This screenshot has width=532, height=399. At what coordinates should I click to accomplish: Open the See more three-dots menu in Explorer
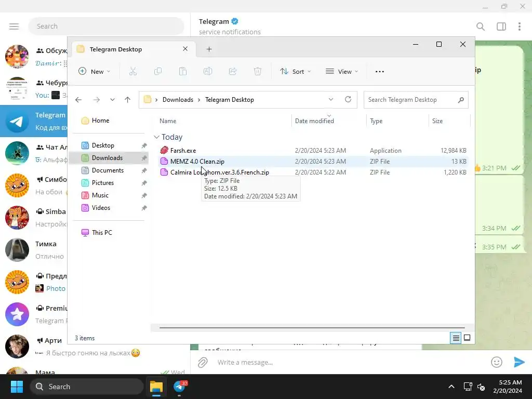[380, 72]
